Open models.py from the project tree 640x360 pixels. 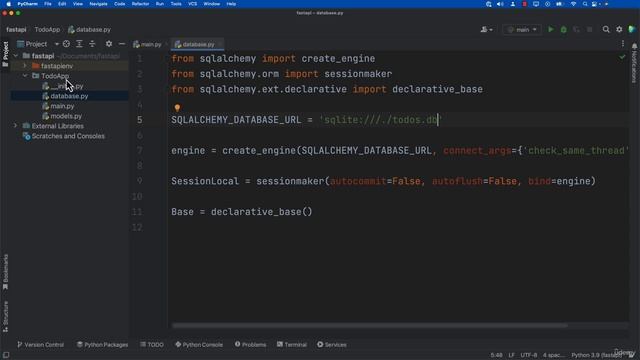pos(66,116)
